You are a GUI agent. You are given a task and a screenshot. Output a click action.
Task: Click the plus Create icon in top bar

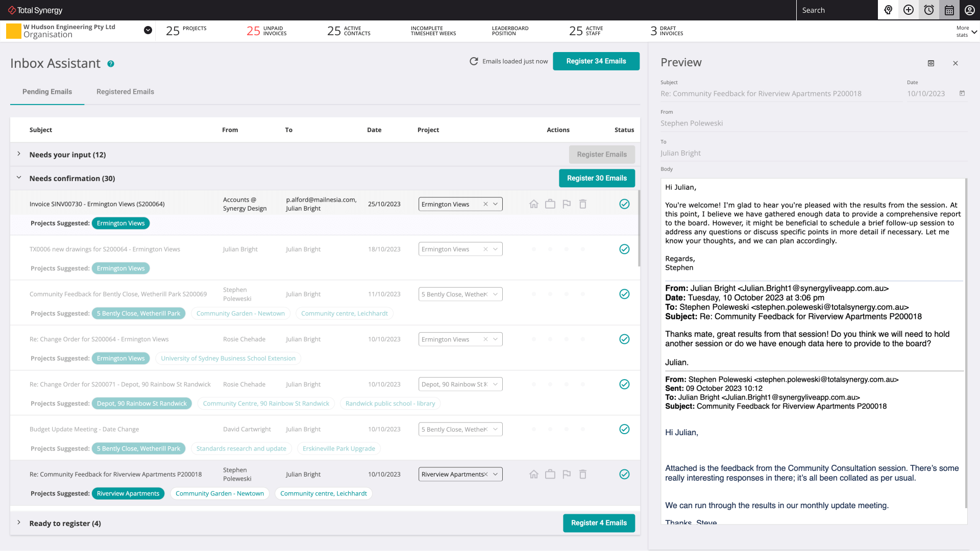909,10
